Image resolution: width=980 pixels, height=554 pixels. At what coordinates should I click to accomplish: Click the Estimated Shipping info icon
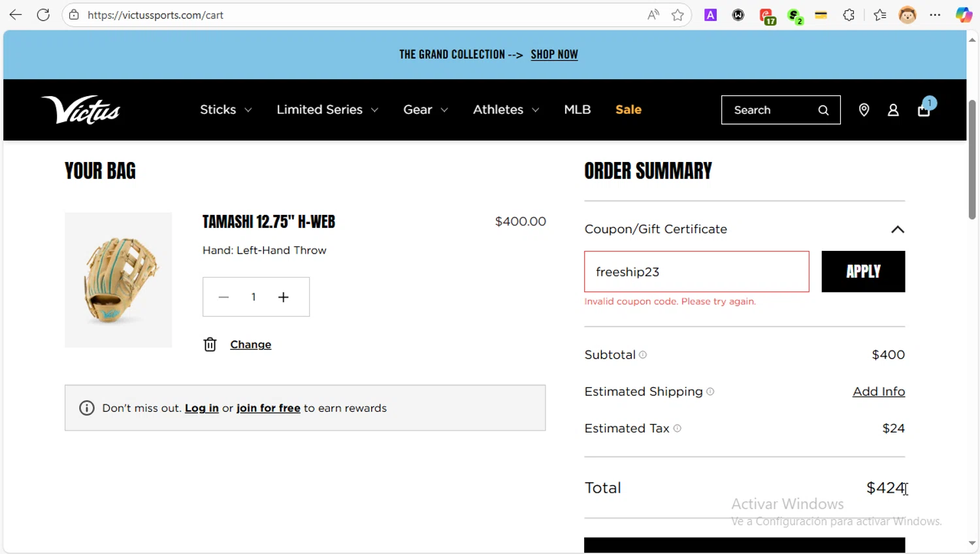[710, 391]
